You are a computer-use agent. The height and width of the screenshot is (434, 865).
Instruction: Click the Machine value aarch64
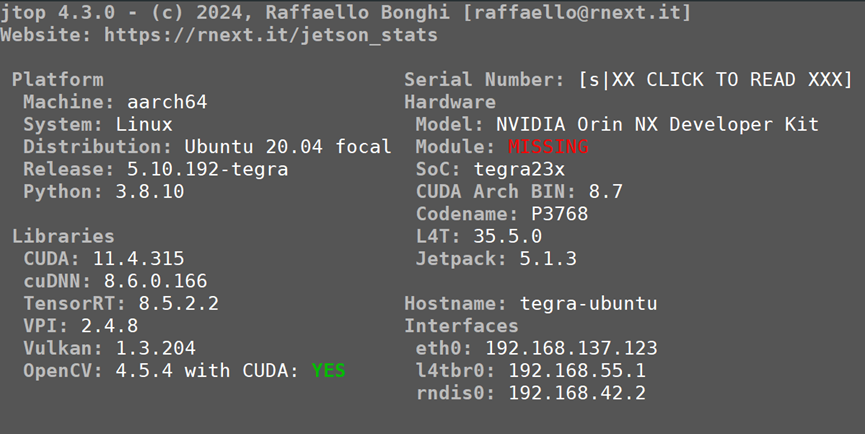167,102
